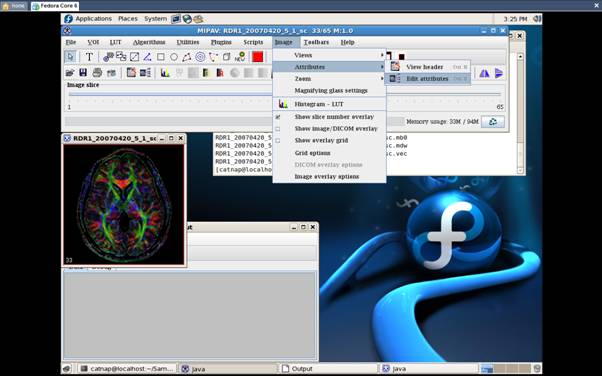The height and width of the screenshot is (376, 602).
Task: Open View header toolbar icon
Action: pos(131,73)
